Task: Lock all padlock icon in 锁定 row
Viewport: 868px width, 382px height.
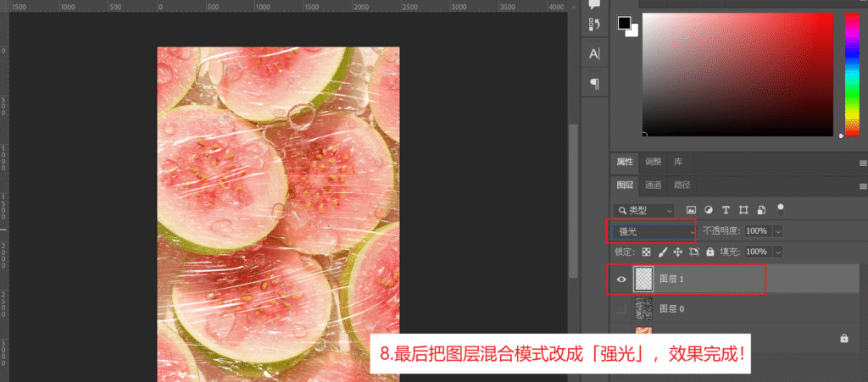Action: pyautogui.click(x=710, y=252)
